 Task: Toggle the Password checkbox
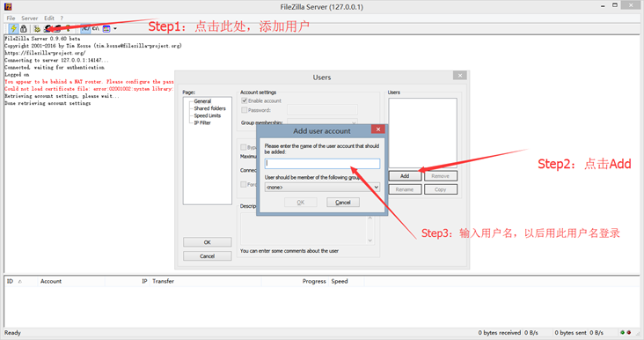tap(245, 110)
